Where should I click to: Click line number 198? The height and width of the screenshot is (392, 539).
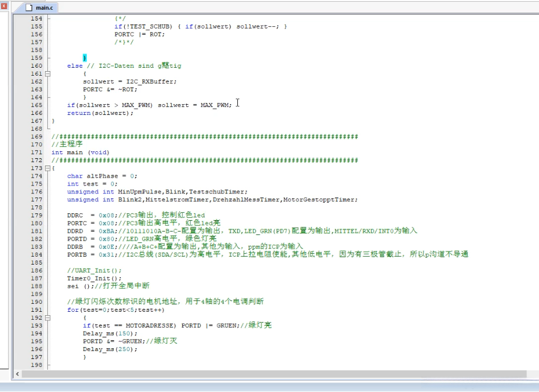coord(36,365)
